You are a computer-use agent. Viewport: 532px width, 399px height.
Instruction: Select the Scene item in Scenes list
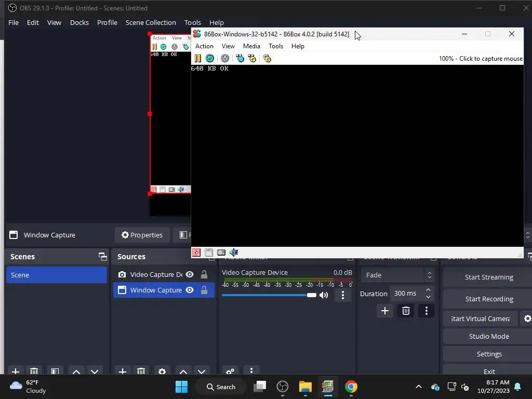pos(56,275)
